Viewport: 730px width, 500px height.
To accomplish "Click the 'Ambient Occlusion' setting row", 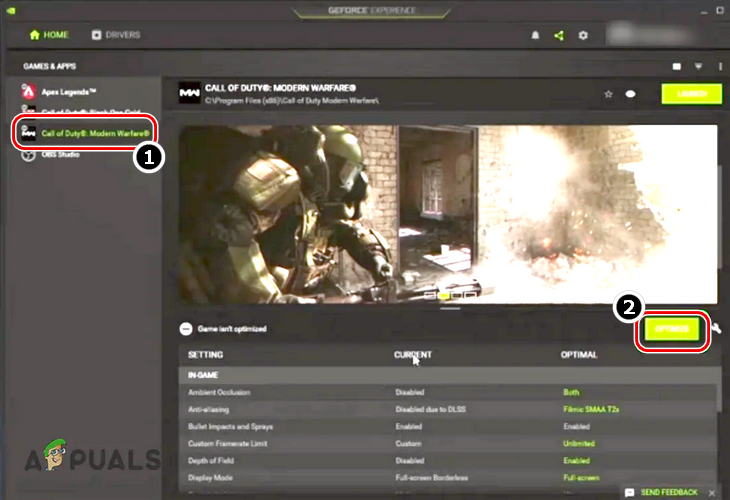I will (447, 392).
